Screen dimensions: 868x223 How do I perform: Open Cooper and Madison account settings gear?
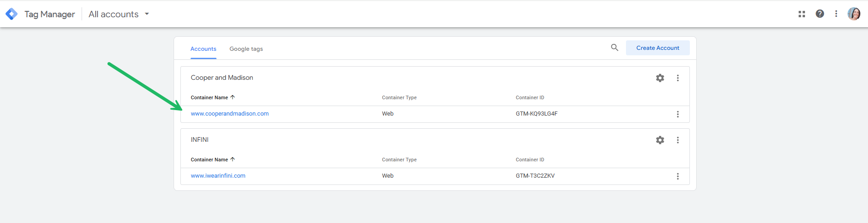point(660,78)
